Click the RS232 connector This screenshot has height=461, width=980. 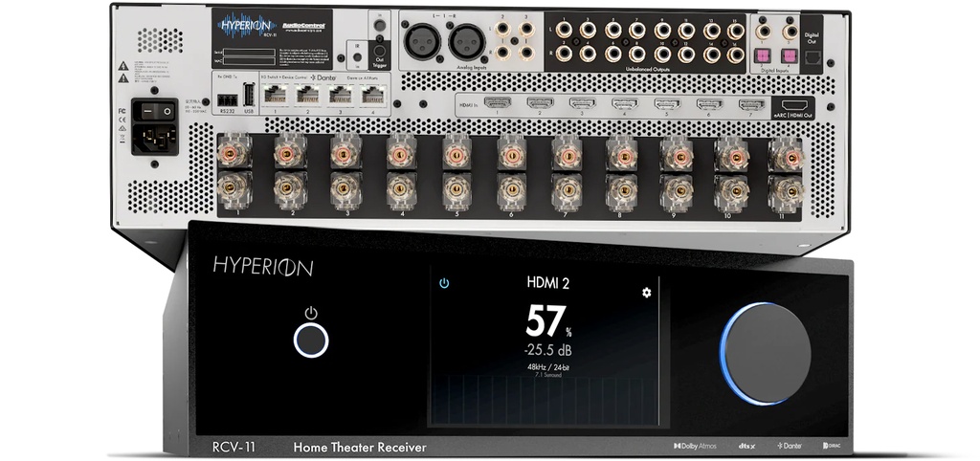(x=228, y=99)
